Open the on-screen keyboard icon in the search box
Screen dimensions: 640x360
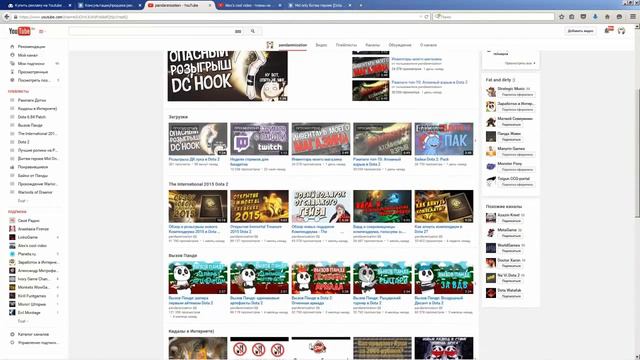click(x=238, y=31)
